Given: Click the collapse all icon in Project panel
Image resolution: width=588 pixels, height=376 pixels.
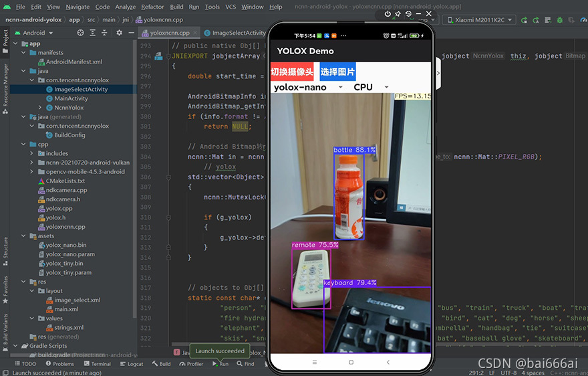Looking at the screenshot, I should tap(104, 33).
